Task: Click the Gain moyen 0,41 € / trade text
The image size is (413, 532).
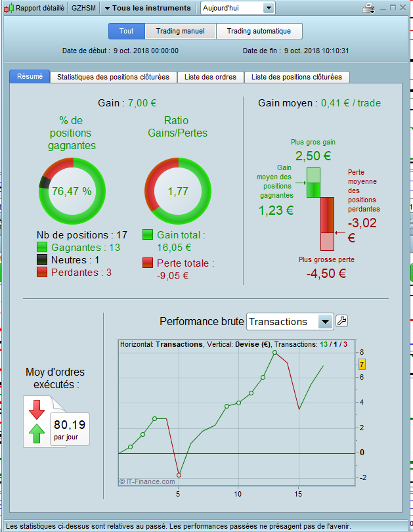Action: click(319, 103)
